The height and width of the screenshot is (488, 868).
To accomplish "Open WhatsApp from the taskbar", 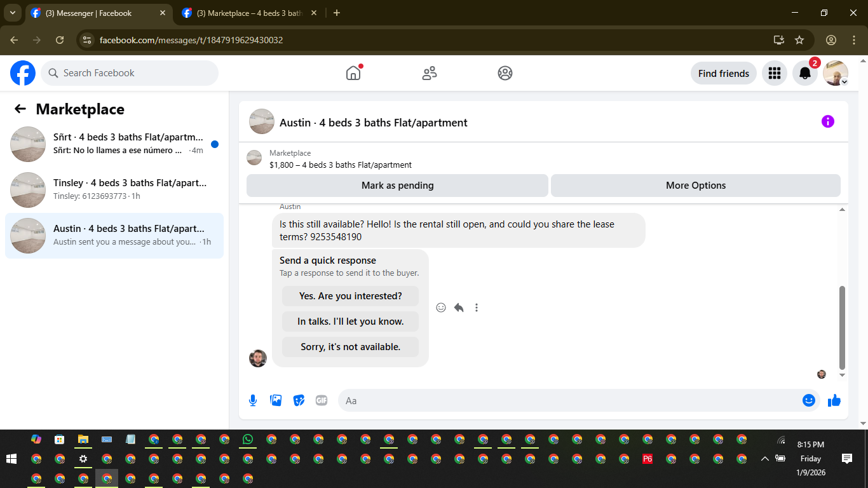I will click(x=248, y=439).
